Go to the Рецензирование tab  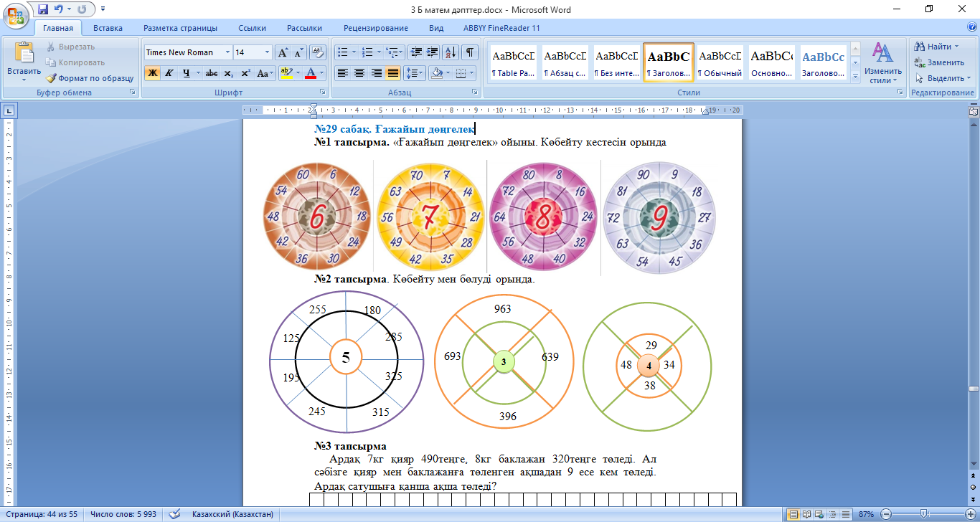[375, 28]
